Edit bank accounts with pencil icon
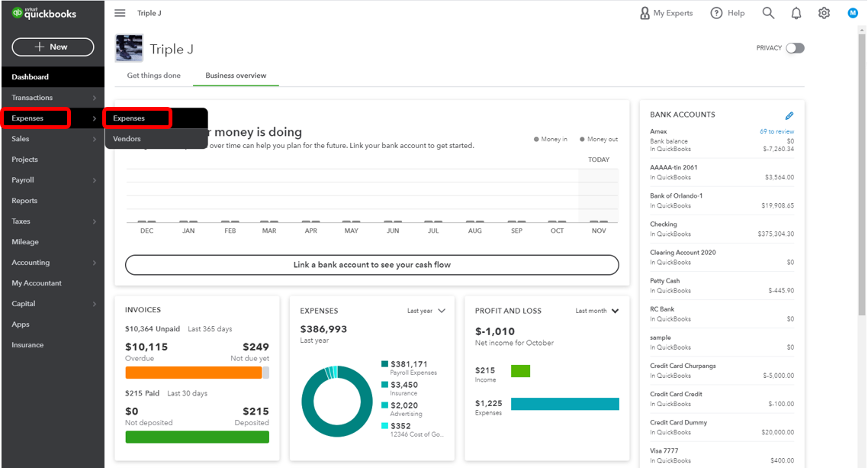This screenshot has height=468, width=868. [789, 116]
